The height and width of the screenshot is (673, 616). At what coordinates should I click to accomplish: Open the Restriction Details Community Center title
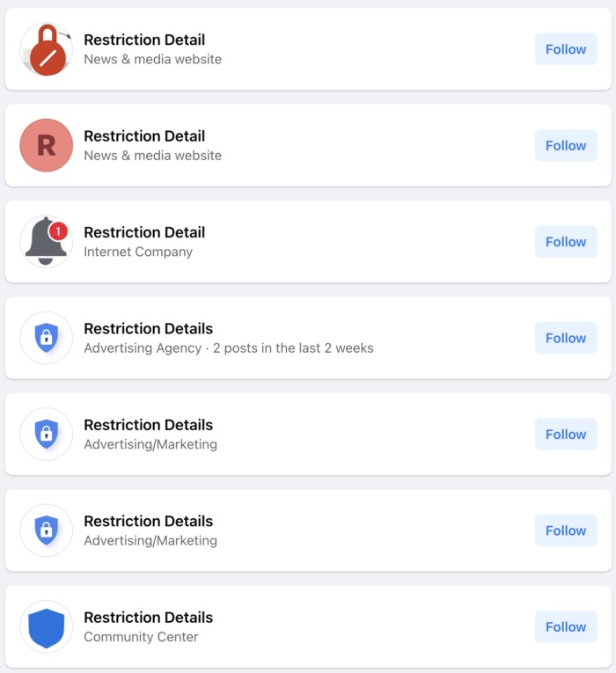148,617
